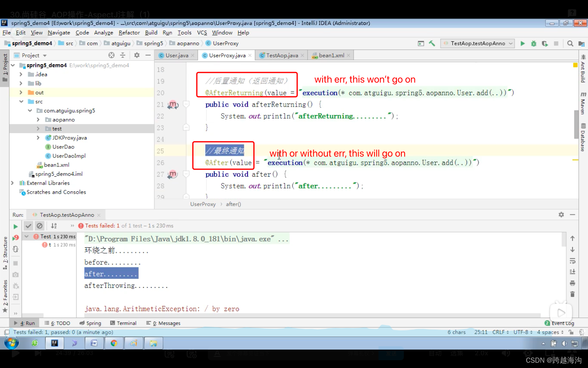The height and width of the screenshot is (368, 588).
Task: Print console output icon
Action: [572, 283]
